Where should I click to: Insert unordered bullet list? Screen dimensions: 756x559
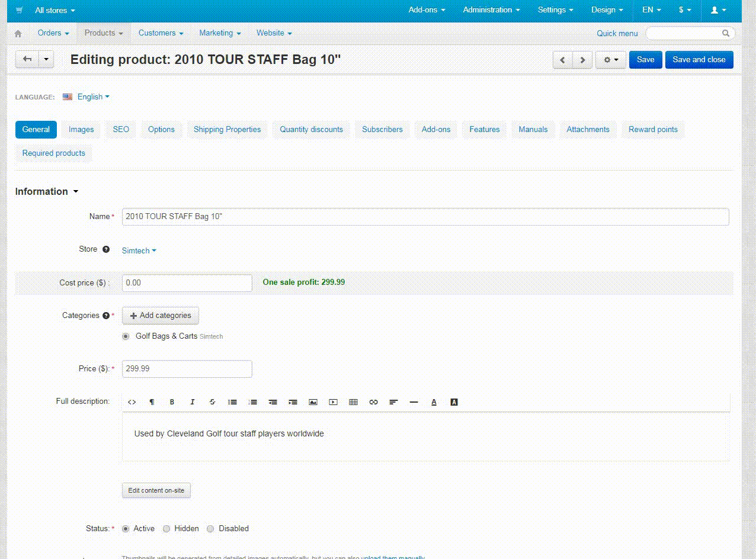232,402
